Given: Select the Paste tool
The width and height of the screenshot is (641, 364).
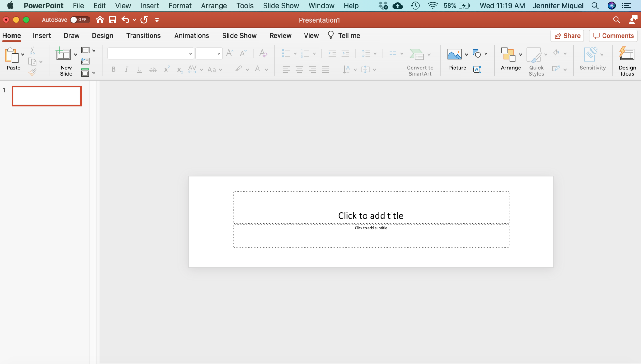Looking at the screenshot, I should (13, 59).
